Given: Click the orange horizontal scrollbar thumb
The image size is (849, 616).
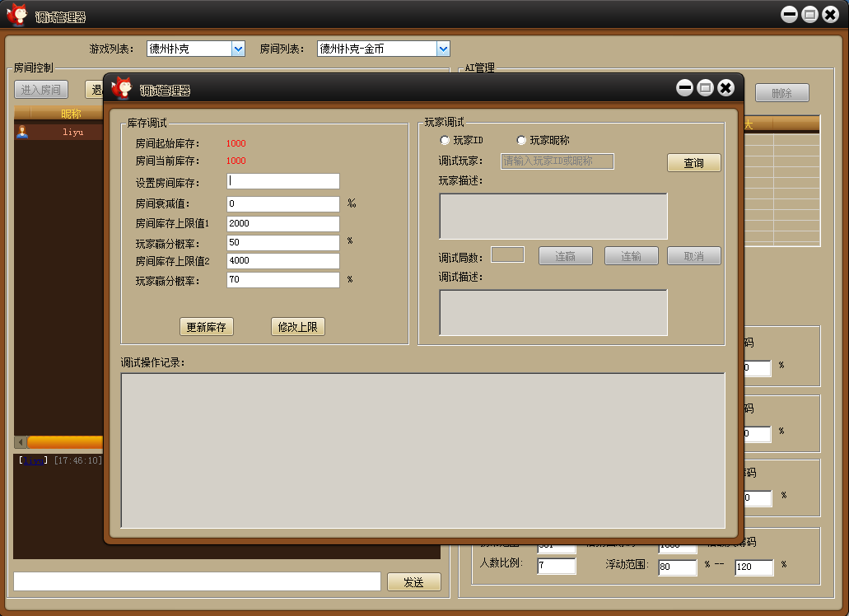Looking at the screenshot, I should coord(66,442).
